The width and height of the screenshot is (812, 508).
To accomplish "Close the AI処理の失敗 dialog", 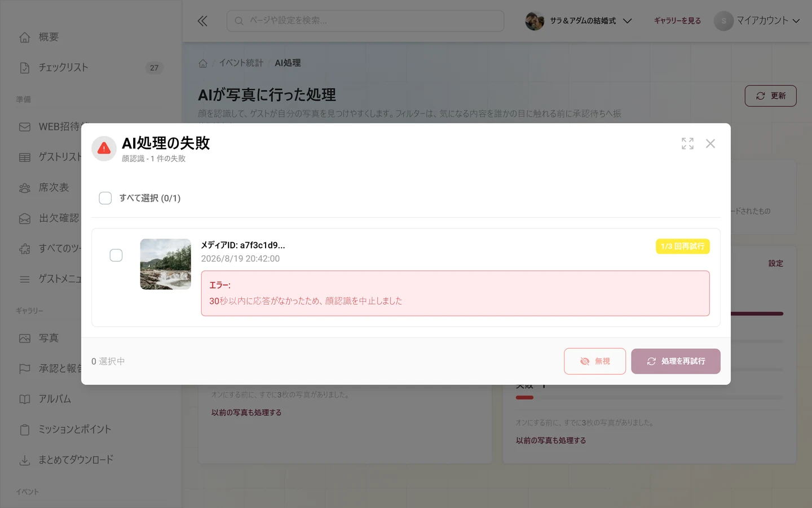I will 710,143.
